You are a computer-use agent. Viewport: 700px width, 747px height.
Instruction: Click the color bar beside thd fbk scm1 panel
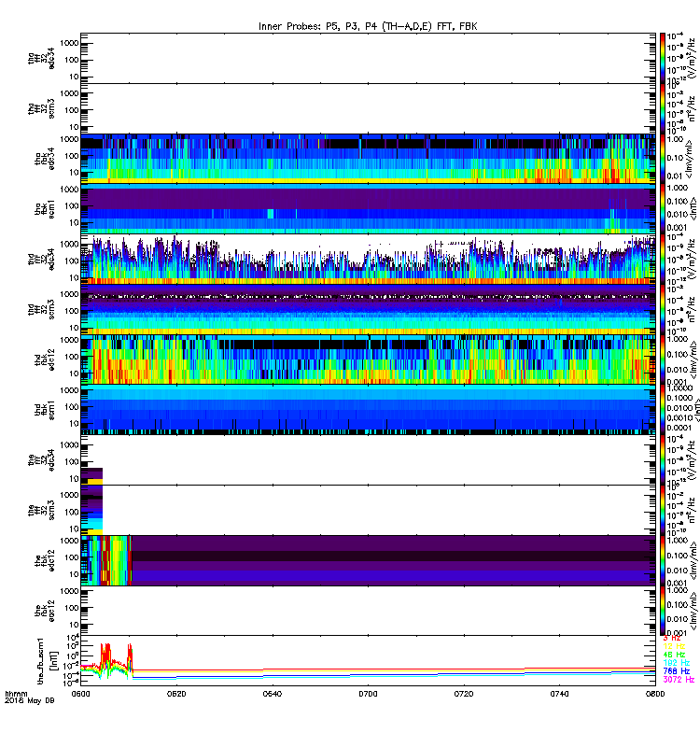pos(663,409)
